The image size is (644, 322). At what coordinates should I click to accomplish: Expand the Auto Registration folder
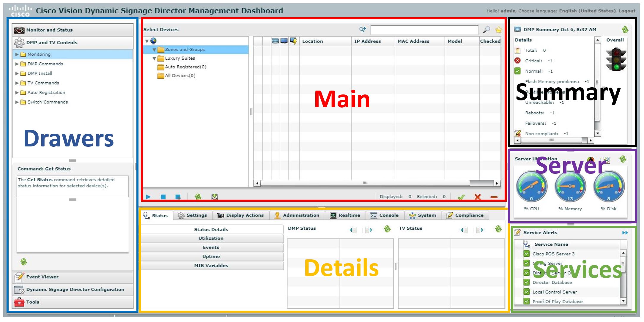[17, 92]
